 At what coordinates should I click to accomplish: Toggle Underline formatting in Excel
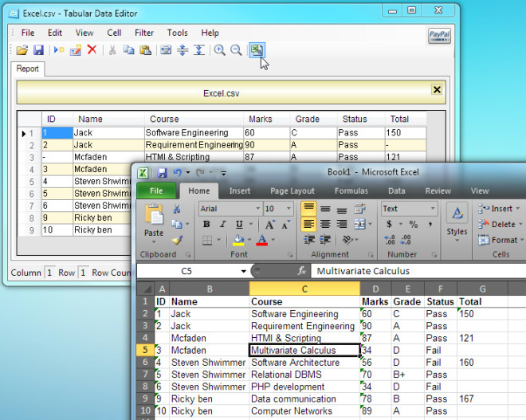[x=239, y=224]
